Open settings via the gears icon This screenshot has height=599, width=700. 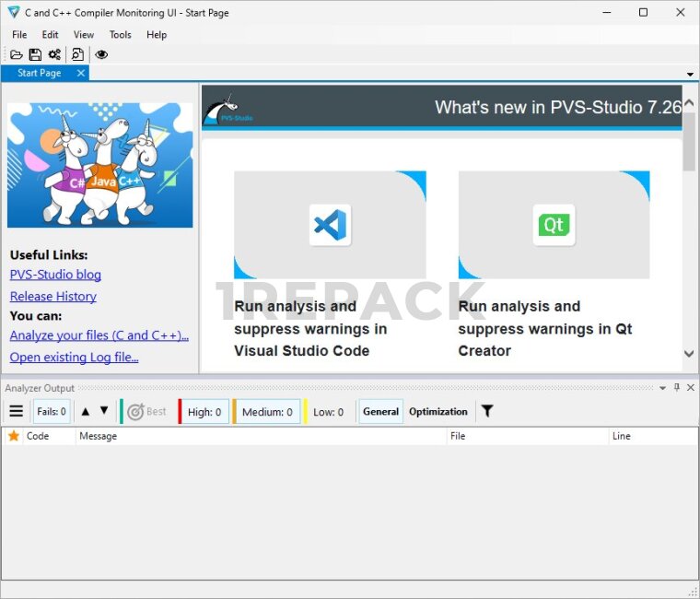54,54
